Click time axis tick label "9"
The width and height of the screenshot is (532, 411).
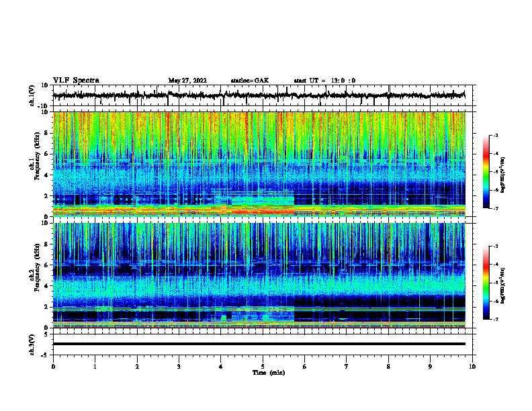[x=430, y=367]
